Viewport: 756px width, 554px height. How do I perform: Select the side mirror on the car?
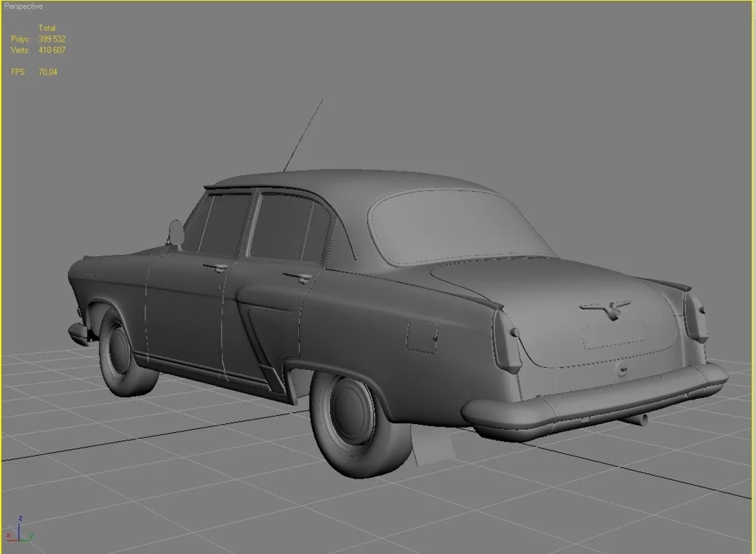(176, 233)
